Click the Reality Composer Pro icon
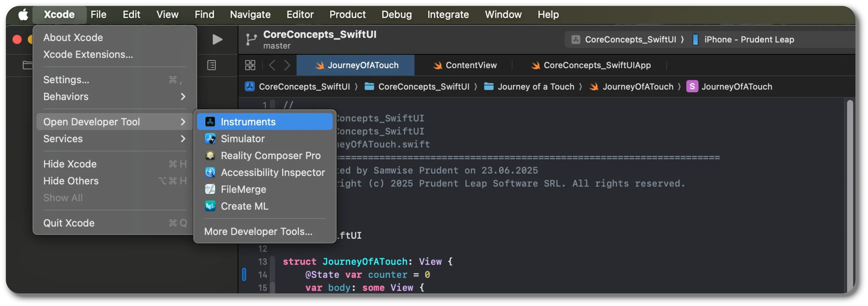This screenshot has width=868, height=306. 210,156
